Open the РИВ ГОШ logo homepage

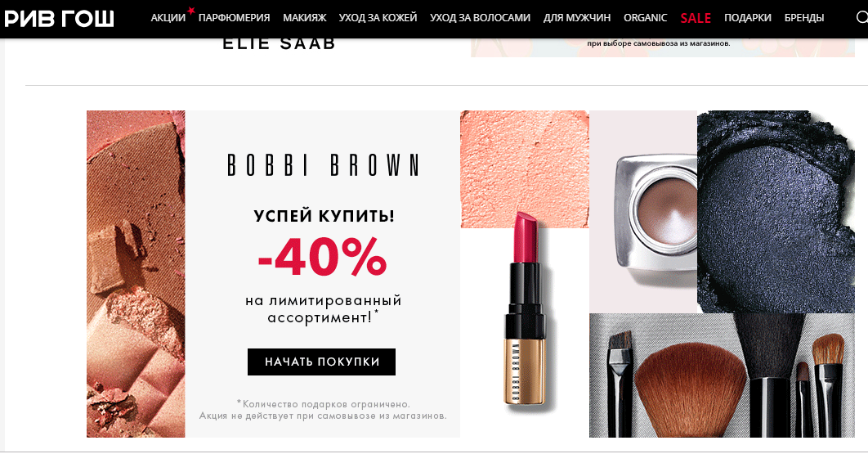coord(59,18)
